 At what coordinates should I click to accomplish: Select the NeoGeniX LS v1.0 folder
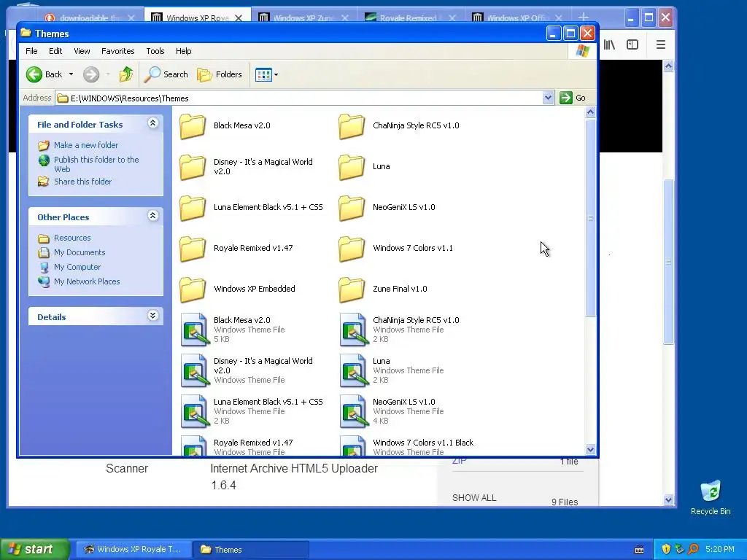(387, 208)
